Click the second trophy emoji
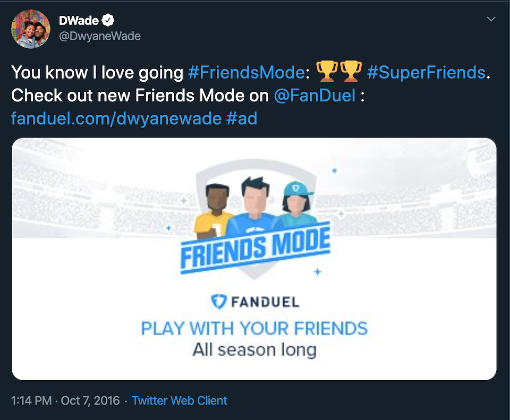Image resolution: width=510 pixels, height=420 pixels. click(351, 71)
